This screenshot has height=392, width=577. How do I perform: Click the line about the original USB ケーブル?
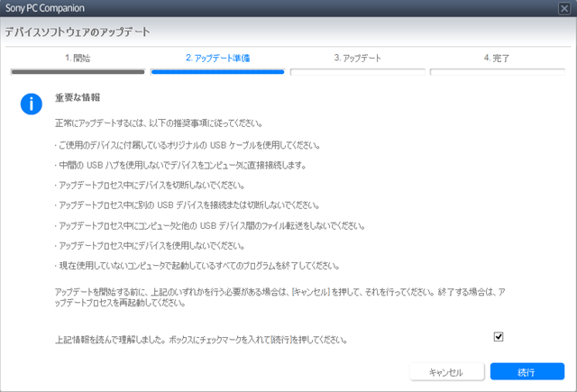pyautogui.click(x=188, y=146)
